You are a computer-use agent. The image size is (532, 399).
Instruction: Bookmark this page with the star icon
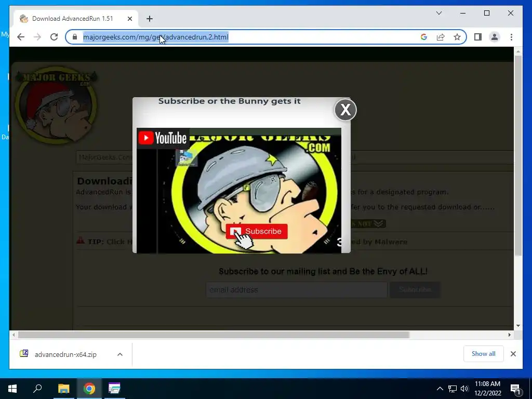point(457,37)
